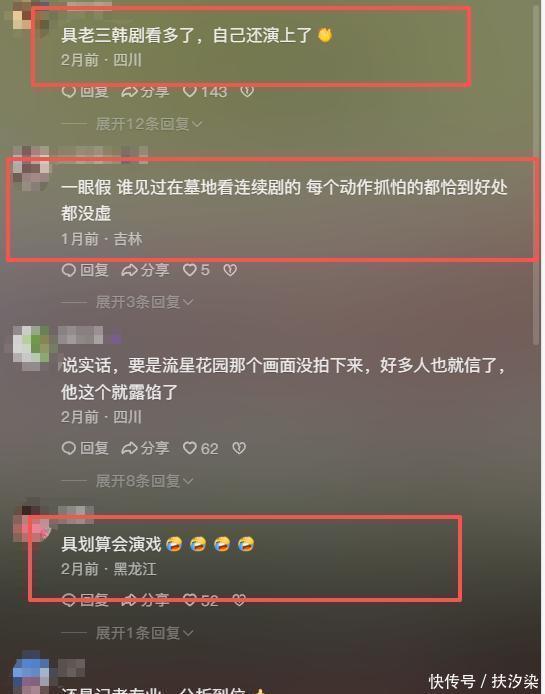Expand 展开8条回复 replies
545x694 pixels.
coord(144,481)
